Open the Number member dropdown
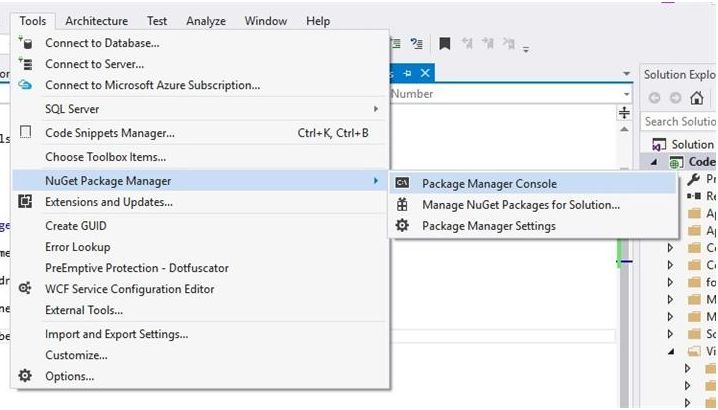The width and height of the screenshot is (718, 410). pyautogui.click(x=626, y=94)
